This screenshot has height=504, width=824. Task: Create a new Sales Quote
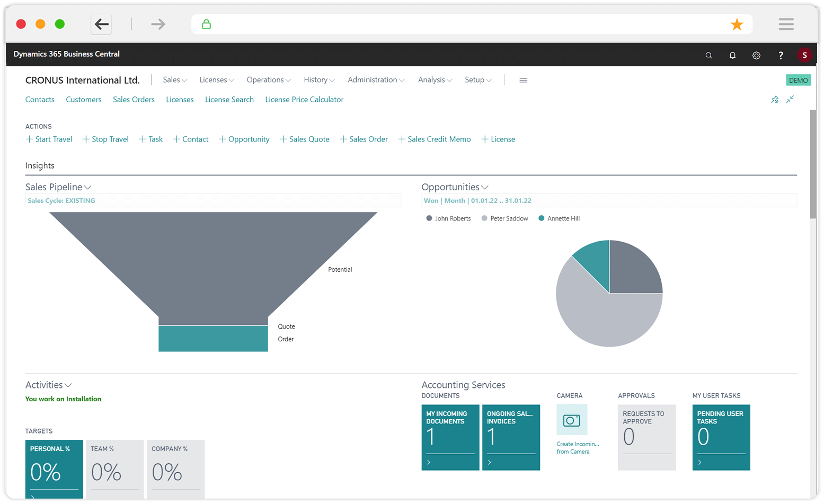pos(305,139)
